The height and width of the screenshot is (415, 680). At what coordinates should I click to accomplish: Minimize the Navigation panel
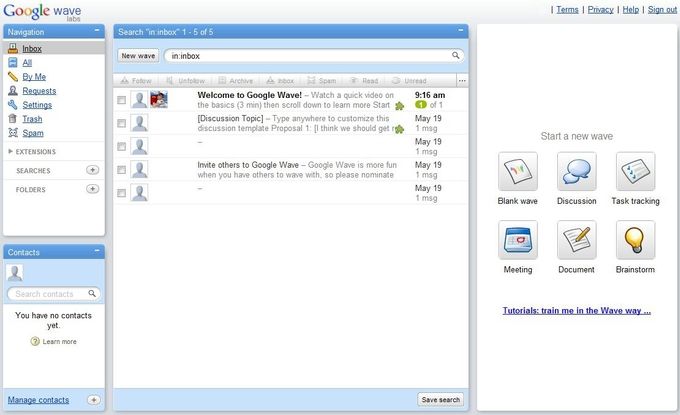tap(97, 31)
